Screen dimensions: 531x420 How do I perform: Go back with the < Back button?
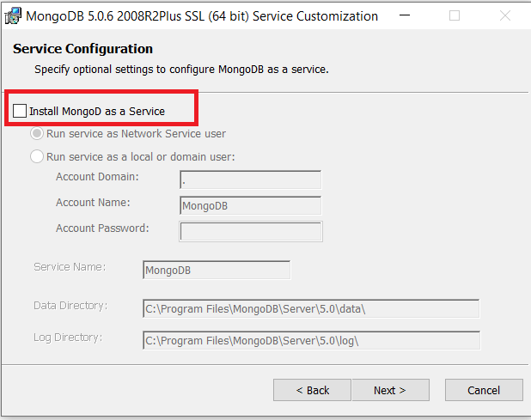pos(312,390)
